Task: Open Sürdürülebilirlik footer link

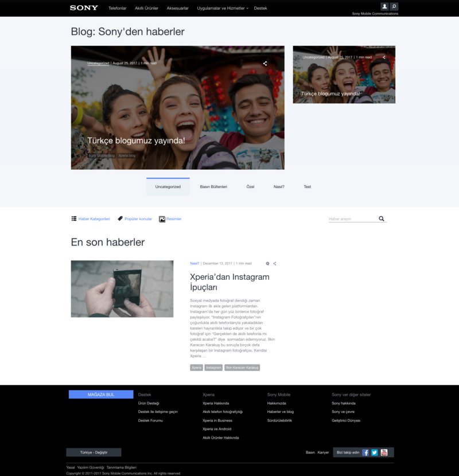Action: tap(279, 420)
